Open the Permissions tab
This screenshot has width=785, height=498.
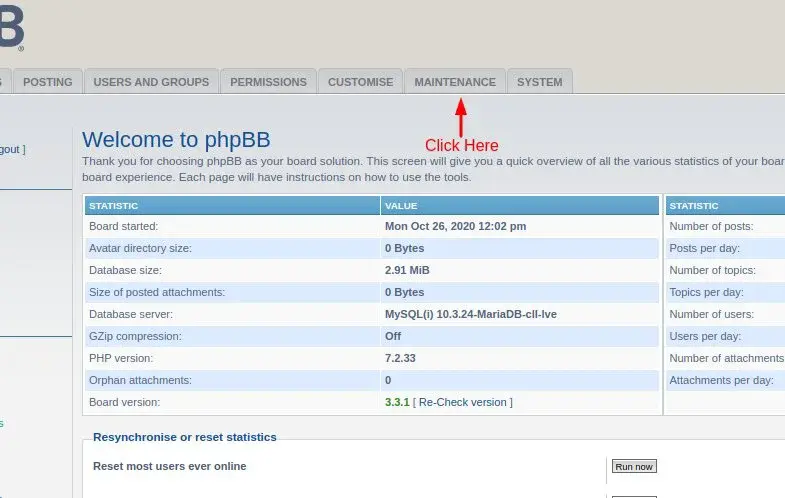(x=268, y=82)
